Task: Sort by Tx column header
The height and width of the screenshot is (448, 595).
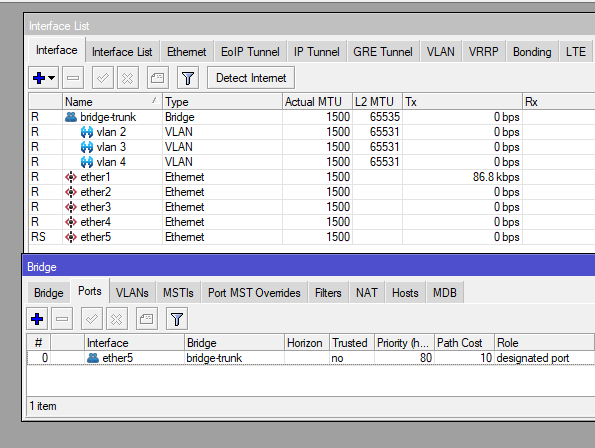Action: 462,102
